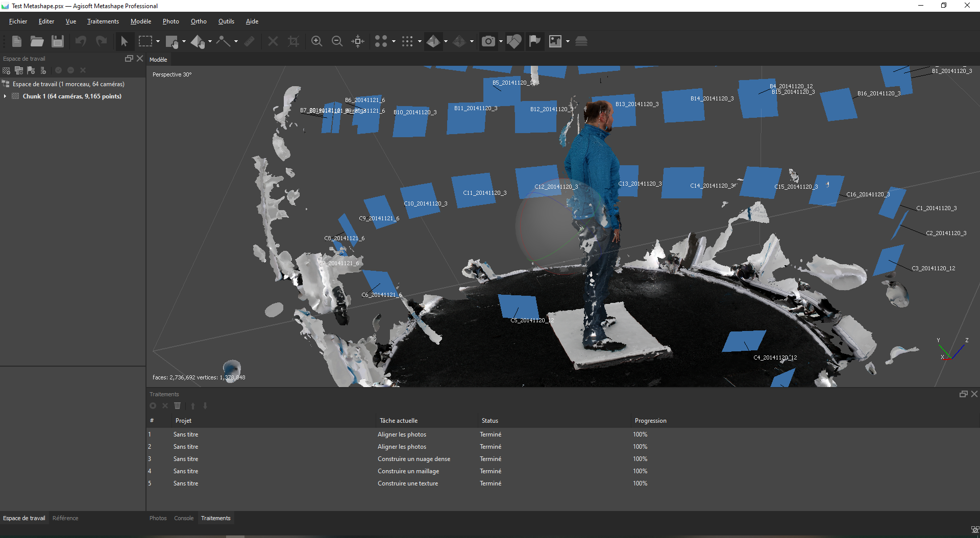
Task: Open the Outils menu
Action: (226, 21)
